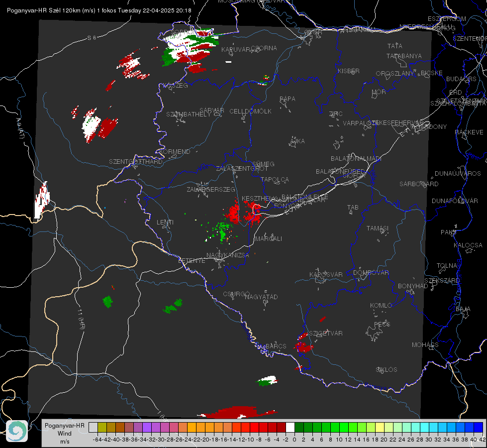The image size is (487, 448).
Task: Click the NAGYKANIZSA city label
Action: (228, 255)
